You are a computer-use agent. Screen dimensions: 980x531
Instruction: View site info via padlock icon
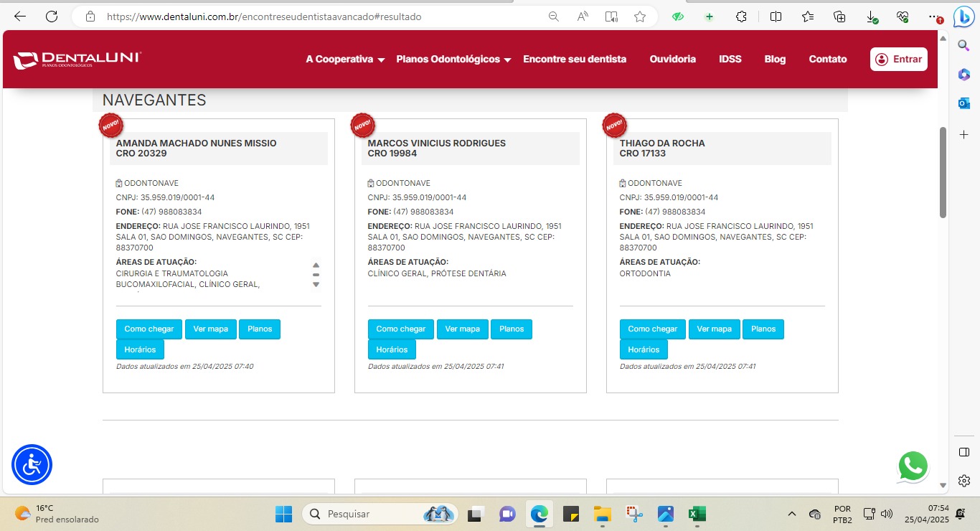point(90,17)
